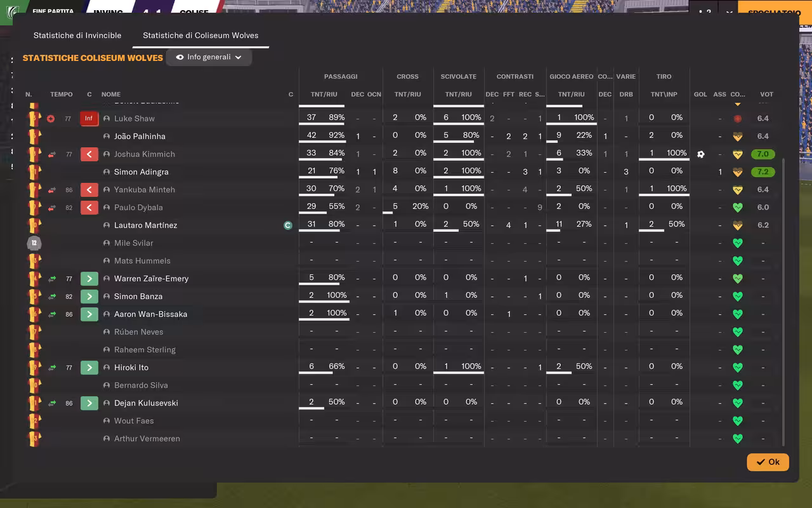Click Joshua Kimmich's swap arrows substitution icon
Screen dimensions: 812x508
point(52,154)
